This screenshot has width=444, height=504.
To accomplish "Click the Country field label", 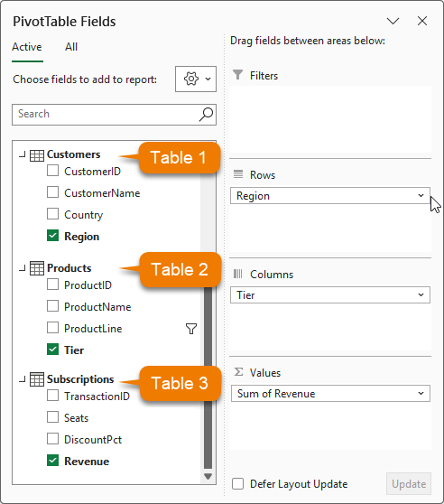I will click(83, 215).
